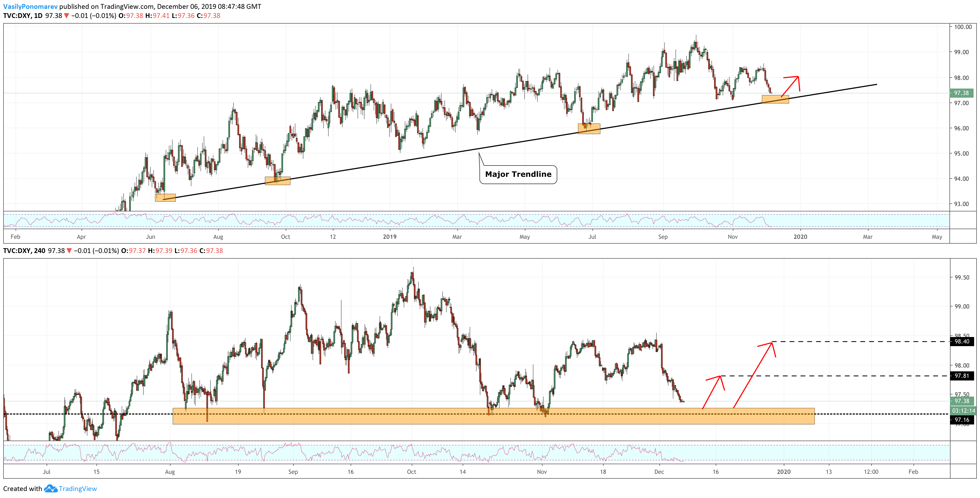980x498 pixels.
Task: Click the Dec label on 240 chart time axis
Action: (659, 472)
